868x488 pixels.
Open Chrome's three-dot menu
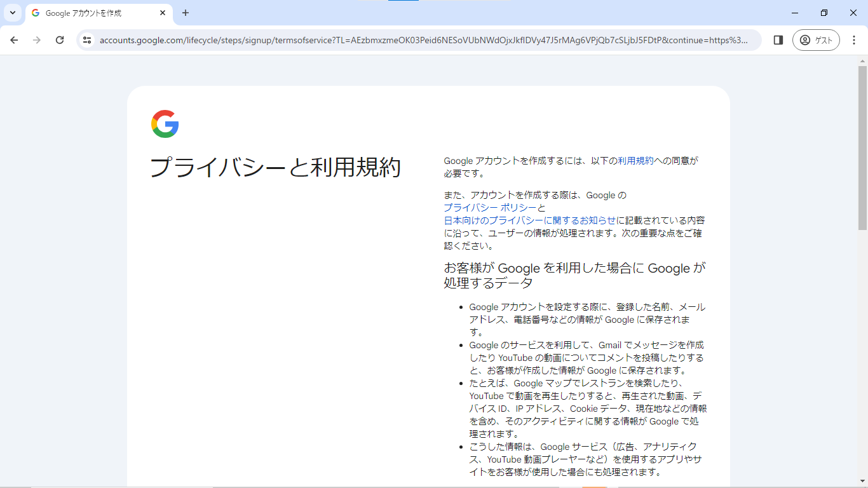[854, 39]
